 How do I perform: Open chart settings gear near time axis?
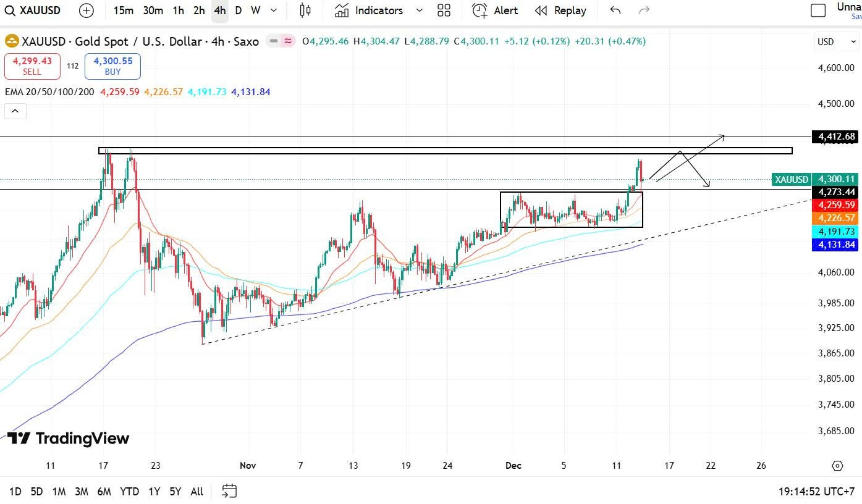coord(837,466)
